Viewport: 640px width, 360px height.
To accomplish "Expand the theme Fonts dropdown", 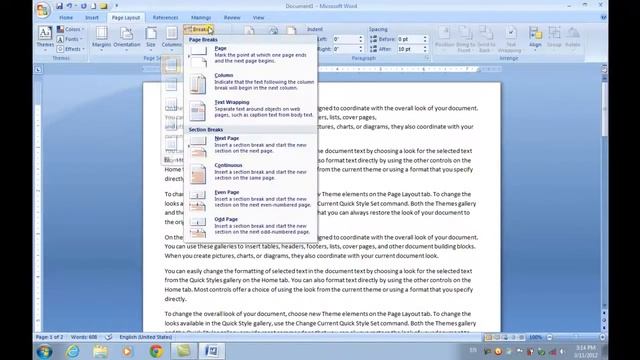I will 70,39.
